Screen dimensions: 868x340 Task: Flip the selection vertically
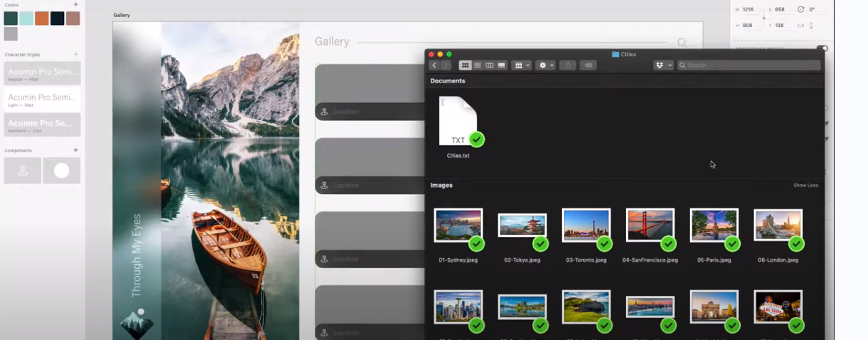[x=811, y=26]
